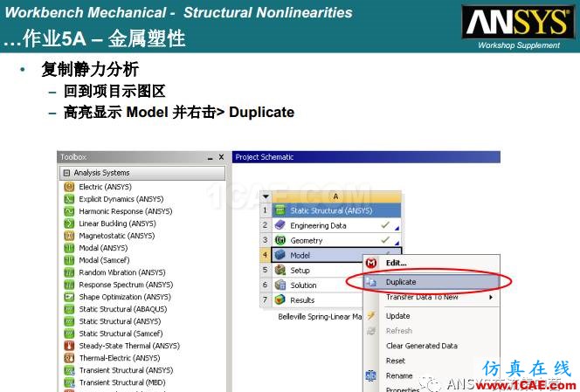Select the Static Structural (ANSYS) toolbox icon
This screenshot has height=392, width=580.
[69, 321]
